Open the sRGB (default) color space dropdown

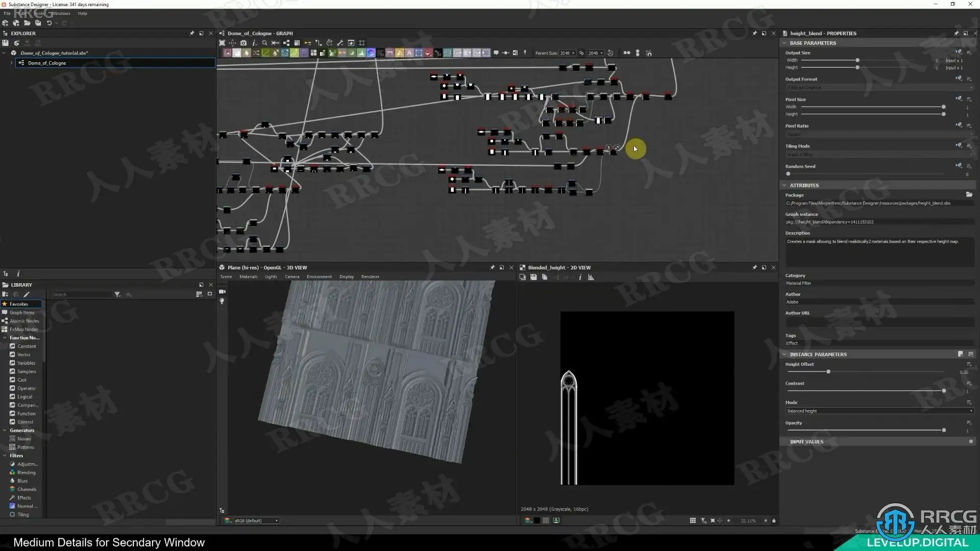coord(256,520)
